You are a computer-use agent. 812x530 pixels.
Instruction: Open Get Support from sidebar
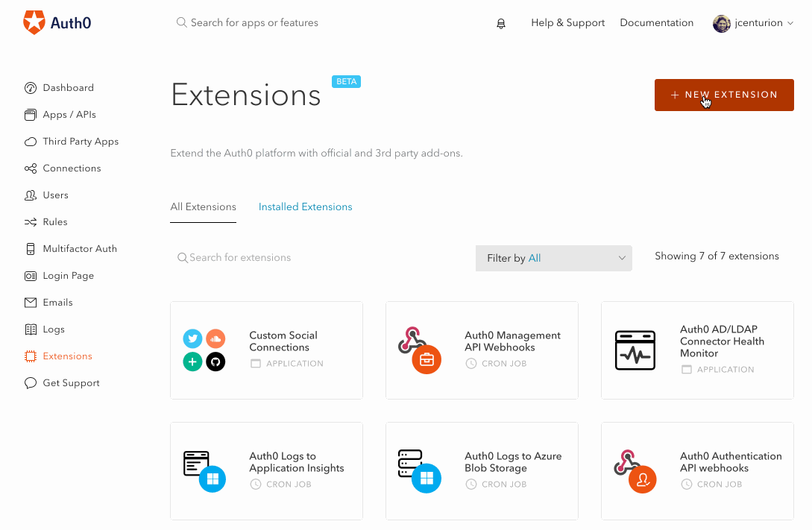pos(71,383)
